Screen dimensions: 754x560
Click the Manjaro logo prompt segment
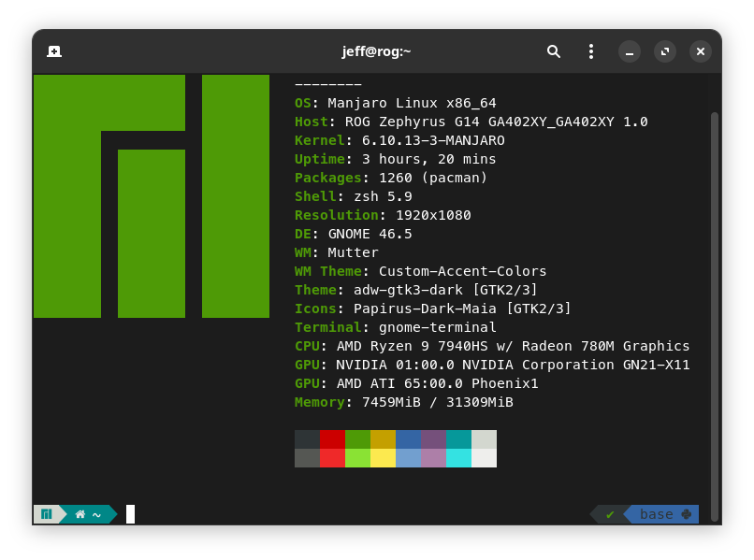coord(47,514)
